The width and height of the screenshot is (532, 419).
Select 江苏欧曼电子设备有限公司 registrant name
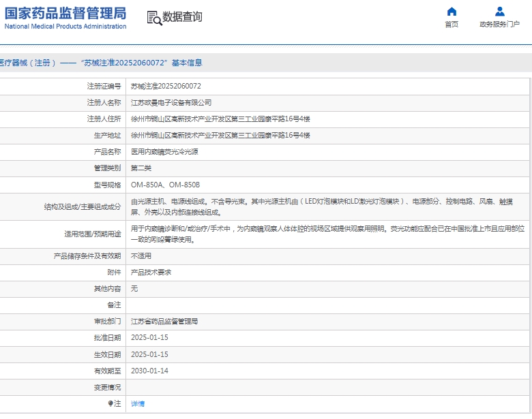click(171, 103)
